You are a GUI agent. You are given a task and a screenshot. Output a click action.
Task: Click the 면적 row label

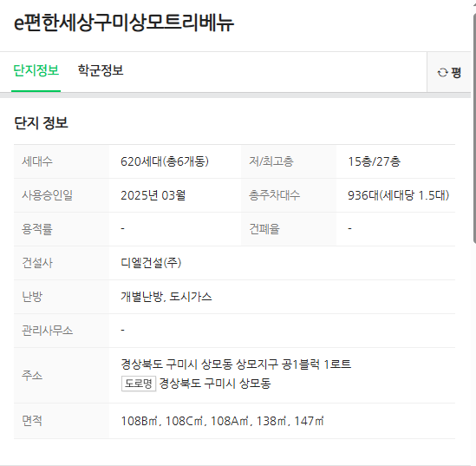coord(32,421)
